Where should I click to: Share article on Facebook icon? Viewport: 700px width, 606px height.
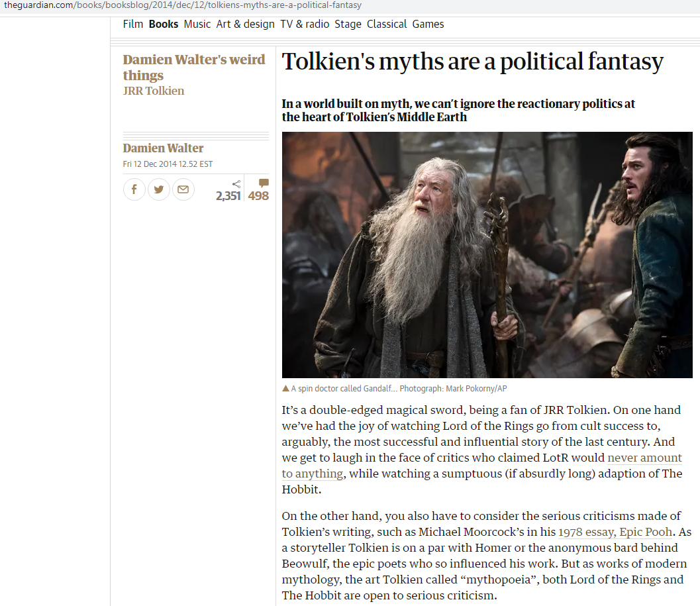click(x=134, y=189)
